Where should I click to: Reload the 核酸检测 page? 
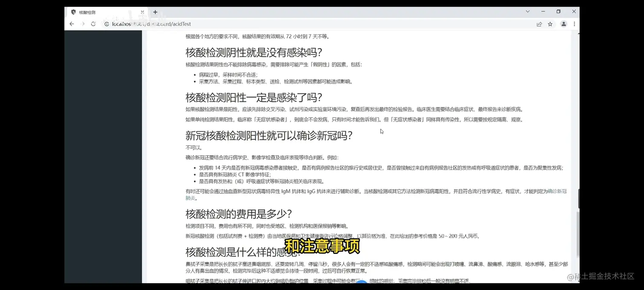pos(93,24)
